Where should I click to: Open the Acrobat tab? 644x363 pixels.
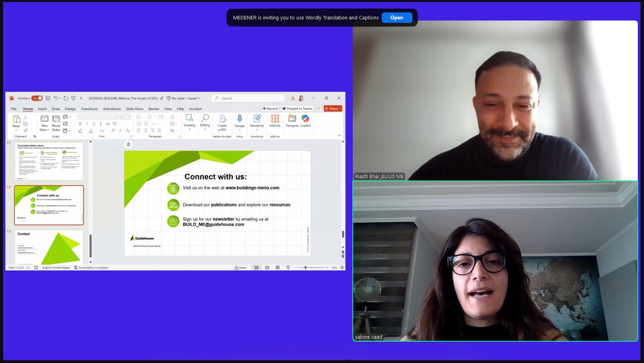tap(196, 109)
